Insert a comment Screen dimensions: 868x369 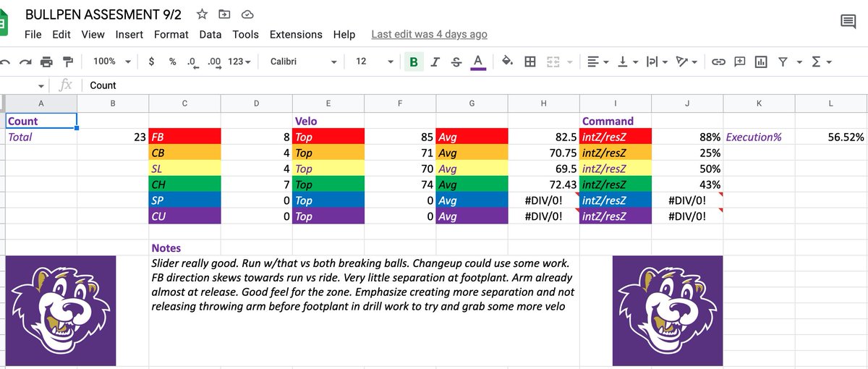click(740, 62)
